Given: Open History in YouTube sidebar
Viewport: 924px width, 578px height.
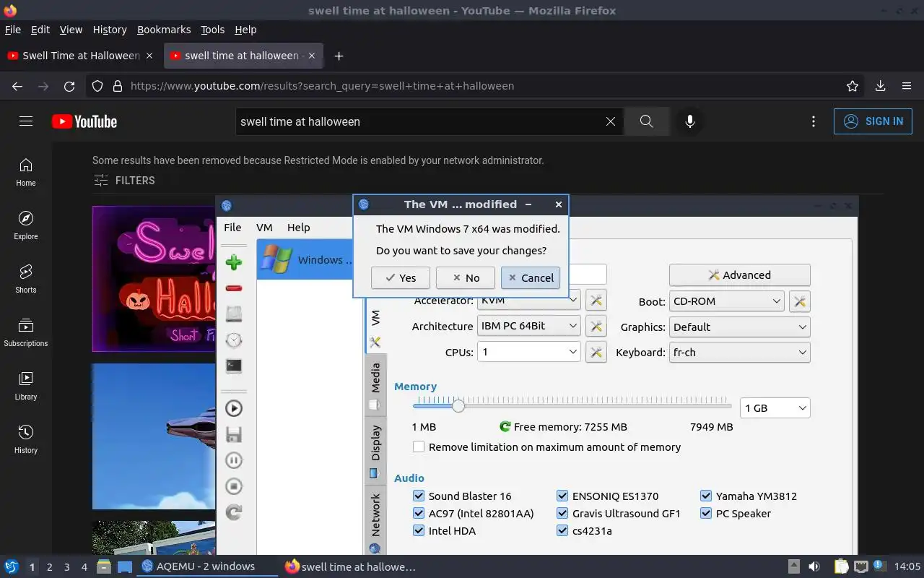Looking at the screenshot, I should pos(26,439).
